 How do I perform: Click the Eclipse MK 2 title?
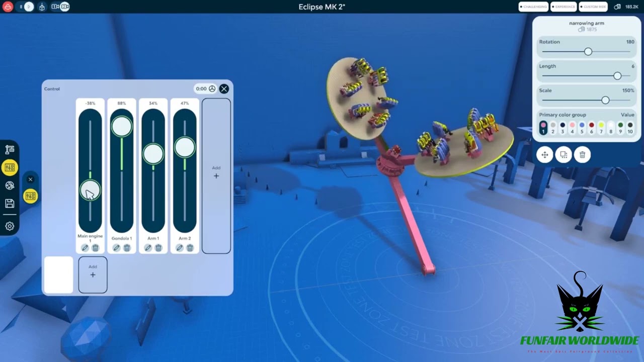click(x=322, y=7)
